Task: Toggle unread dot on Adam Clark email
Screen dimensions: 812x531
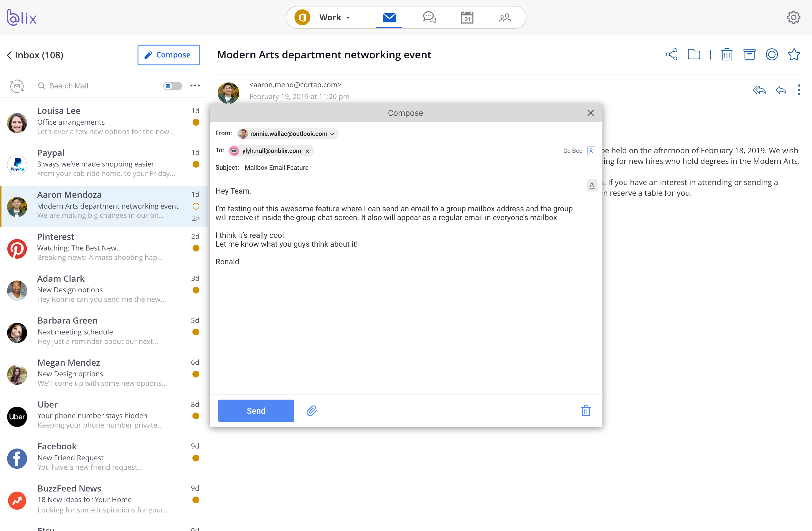Action: [196, 290]
